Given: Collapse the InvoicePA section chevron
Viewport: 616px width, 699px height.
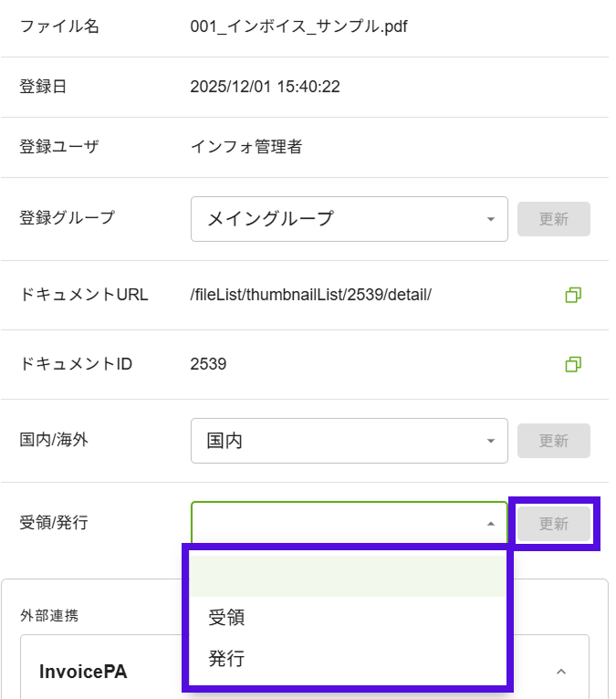Looking at the screenshot, I should coord(561,672).
